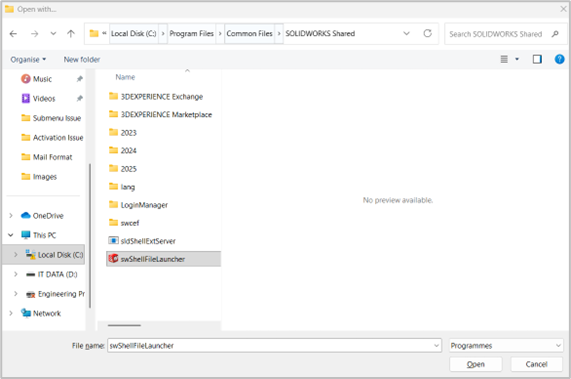Expand the Network node
Screen dimensions: 571x379
click(11, 313)
